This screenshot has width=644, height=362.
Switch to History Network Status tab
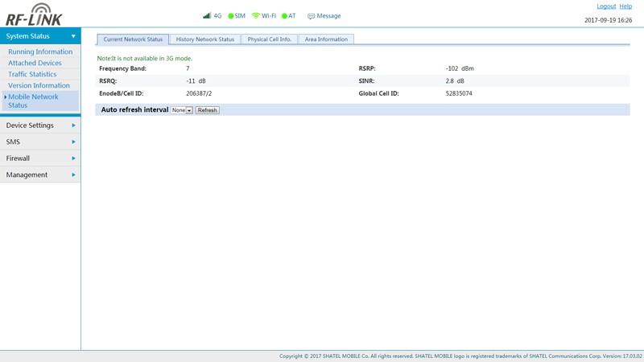tap(205, 39)
